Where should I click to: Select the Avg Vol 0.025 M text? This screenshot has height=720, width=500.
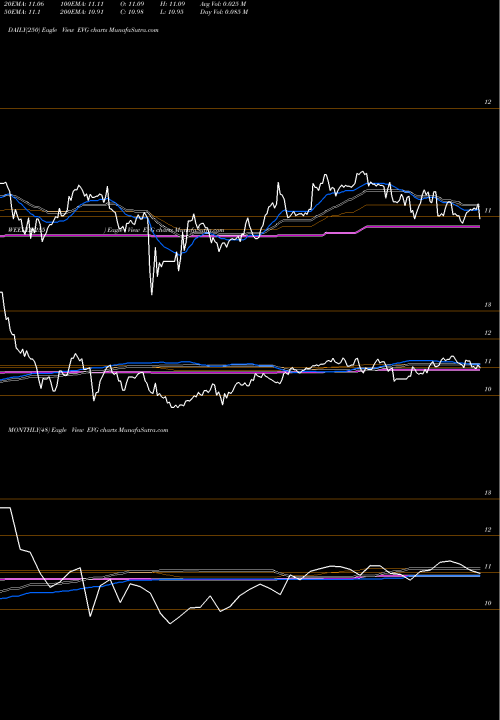click(223, 4)
